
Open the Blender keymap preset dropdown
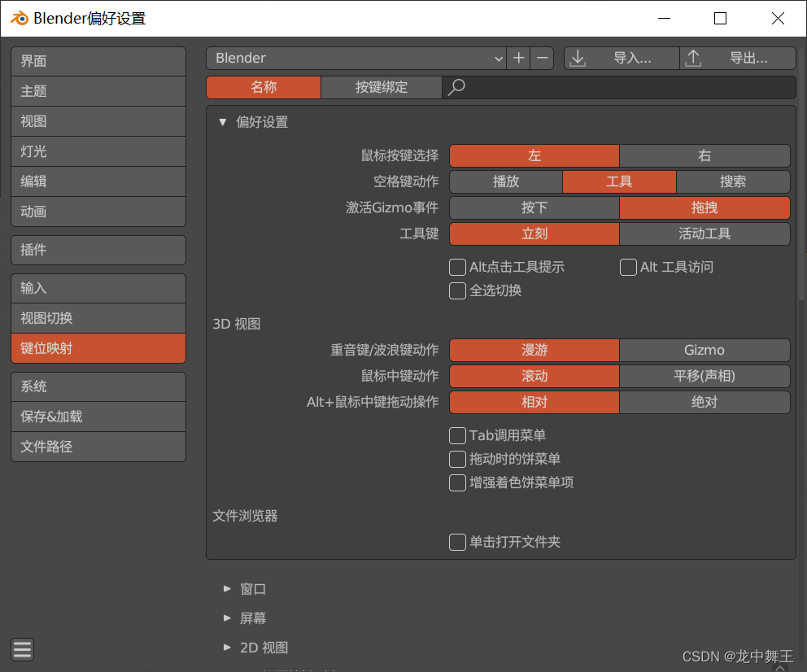pyautogui.click(x=356, y=58)
